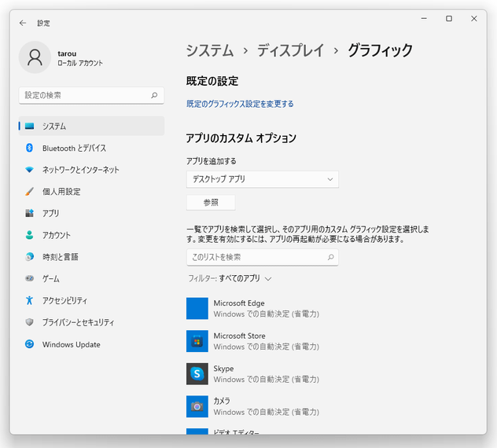
Task: Open アクセシビリティ category
Action: 91,300
